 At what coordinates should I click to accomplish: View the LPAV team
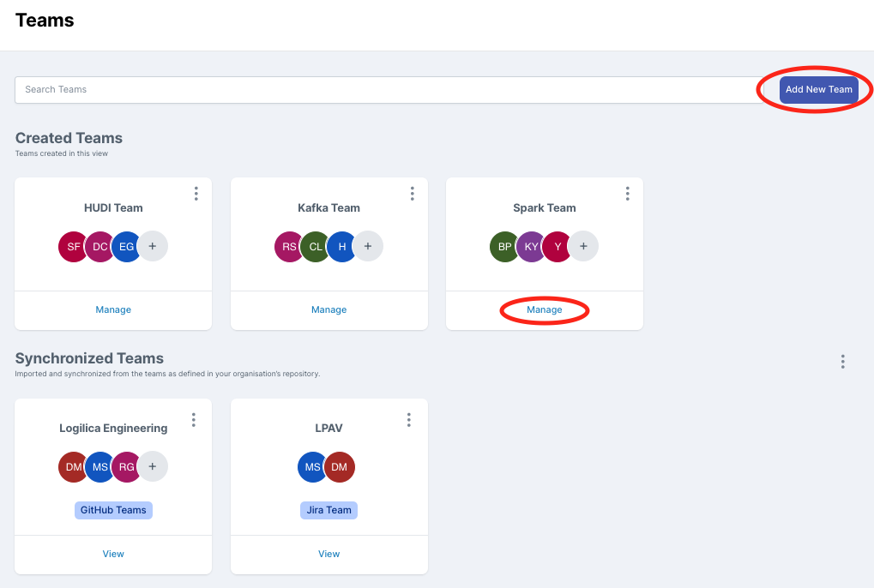coord(329,554)
